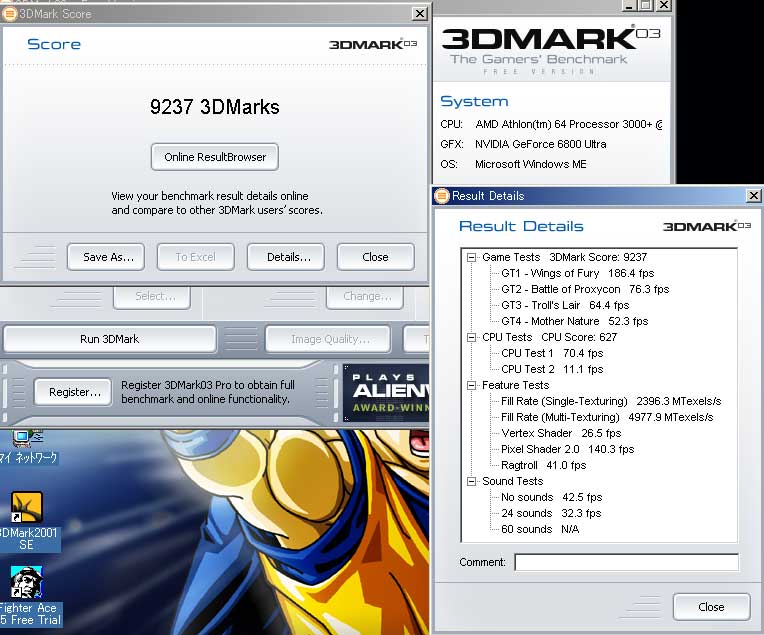
Task: Select 'Fill Rate (Multi-Texturing)' row
Action: 607,418
